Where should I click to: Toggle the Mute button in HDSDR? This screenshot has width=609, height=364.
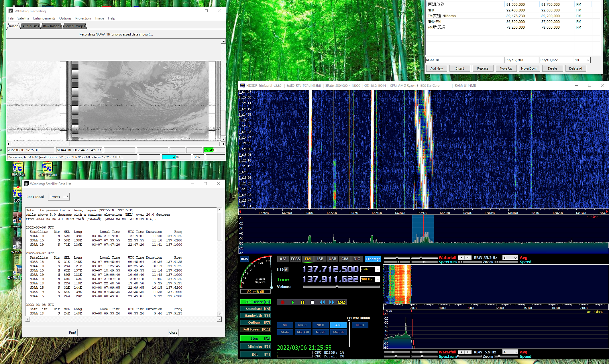[285, 332]
